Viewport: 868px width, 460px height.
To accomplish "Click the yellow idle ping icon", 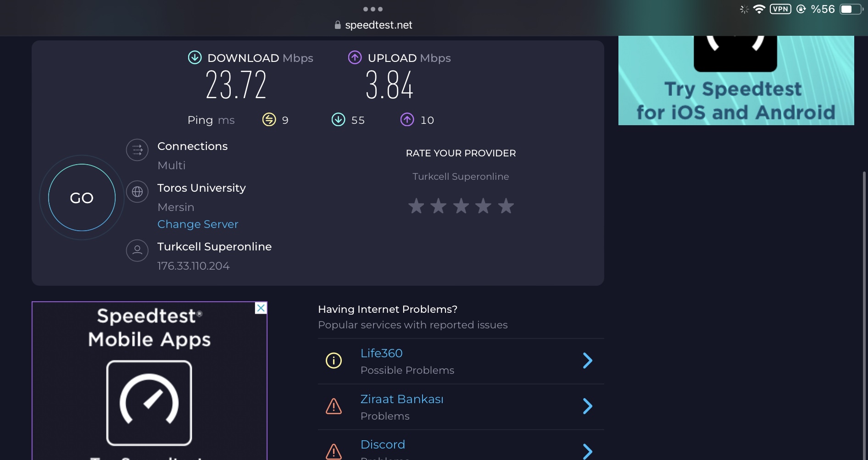I will click(x=269, y=120).
